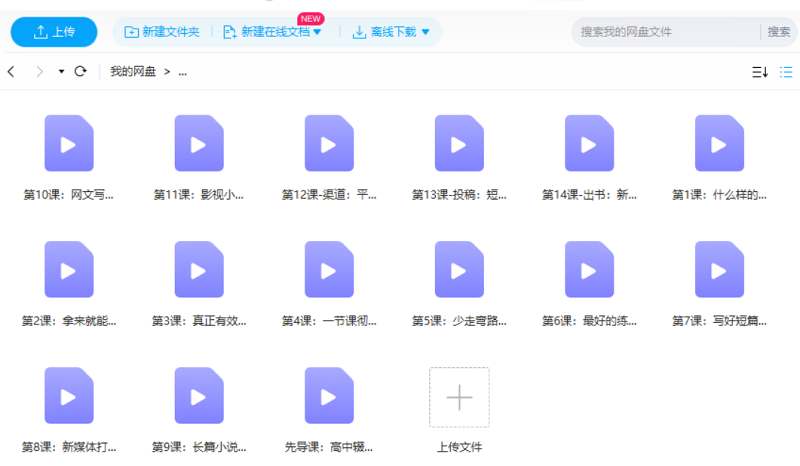Expand the navigation history dropdown arrow

point(61,72)
